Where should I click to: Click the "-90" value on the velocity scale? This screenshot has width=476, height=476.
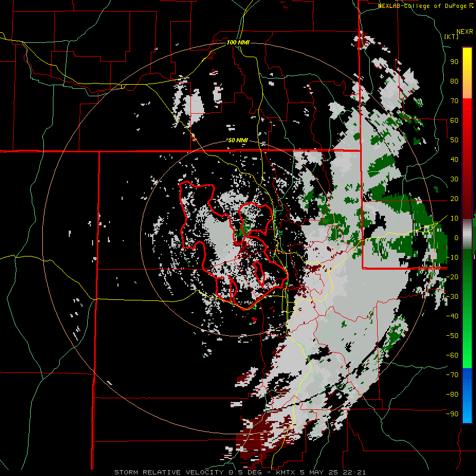pyautogui.click(x=452, y=414)
